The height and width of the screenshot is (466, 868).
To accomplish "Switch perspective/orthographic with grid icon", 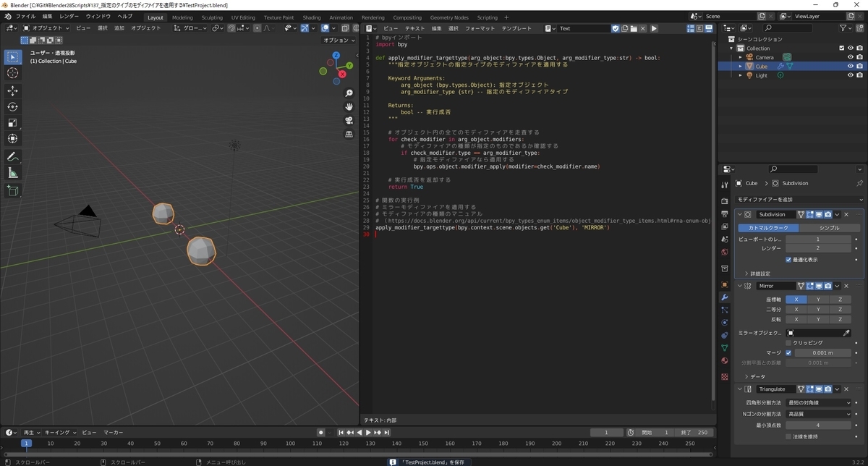I will pos(349,134).
